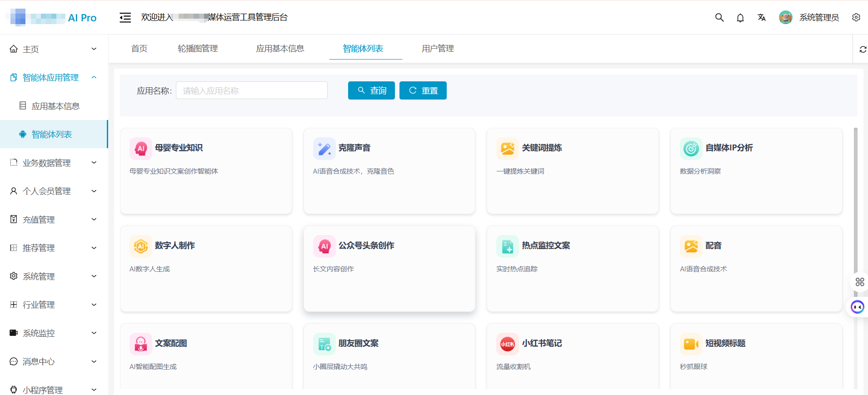Open the 数字人制作 card title
Viewport: 868px width, 395px height.
pos(175,245)
